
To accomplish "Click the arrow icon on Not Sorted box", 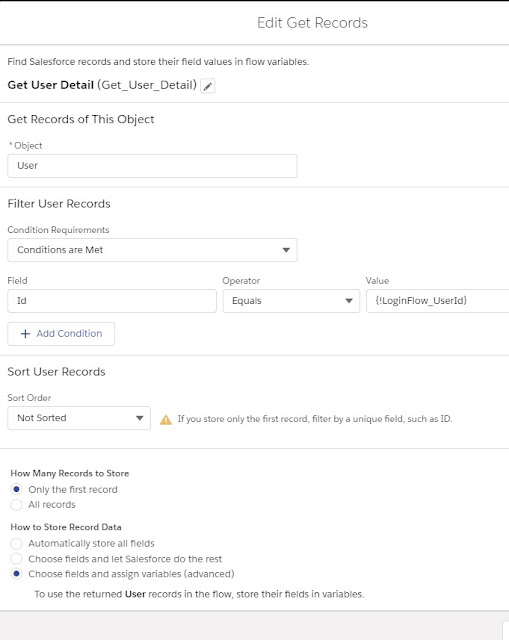I will (x=139, y=418).
